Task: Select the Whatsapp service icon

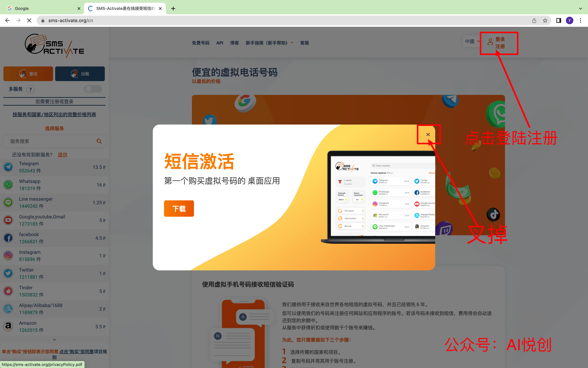Action: point(8,185)
